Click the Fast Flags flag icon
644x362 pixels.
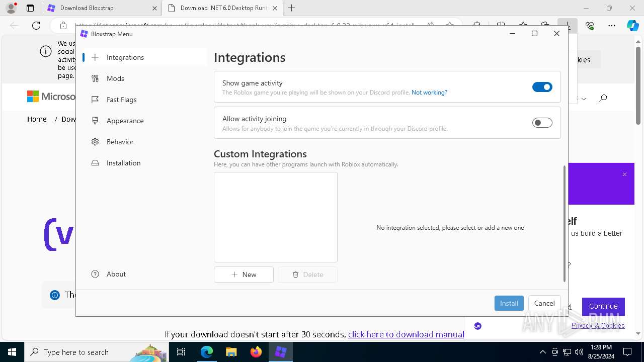coord(95,100)
